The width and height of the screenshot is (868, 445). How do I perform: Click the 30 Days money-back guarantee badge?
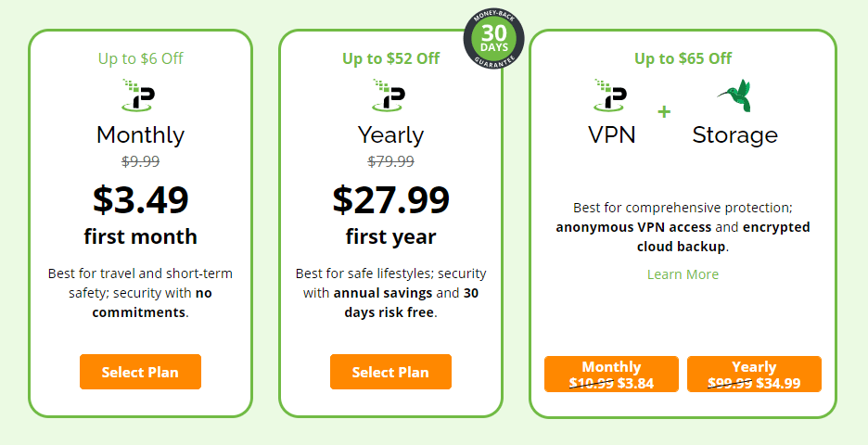pyautogui.click(x=493, y=39)
